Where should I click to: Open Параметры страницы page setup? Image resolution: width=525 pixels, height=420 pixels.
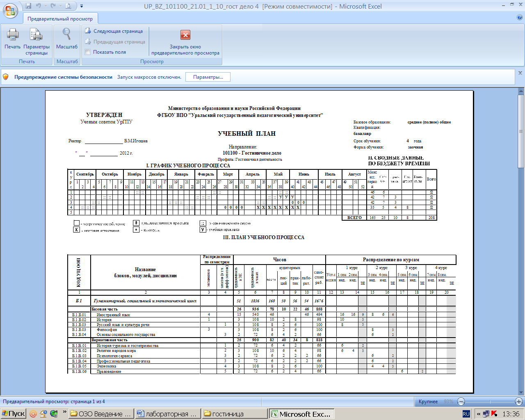coord(37,41)
